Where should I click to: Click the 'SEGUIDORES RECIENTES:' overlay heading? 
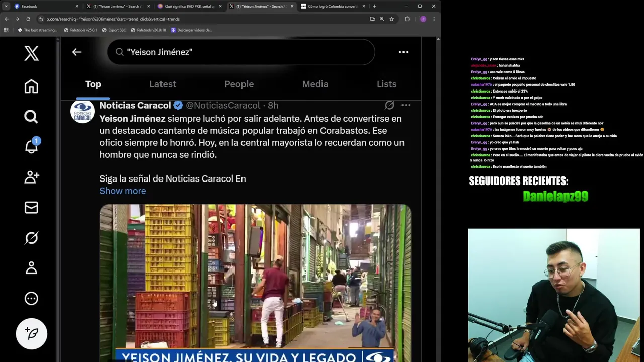[x=519, y=181]
